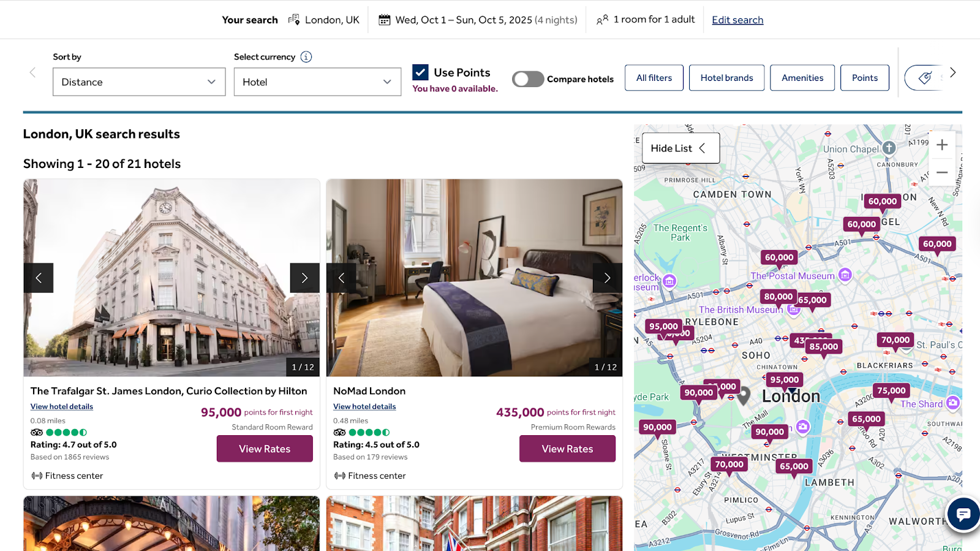Click The Shard landmark map icon
The height and width of the screenshot is (551, 980).
click(x=952, y=403)
